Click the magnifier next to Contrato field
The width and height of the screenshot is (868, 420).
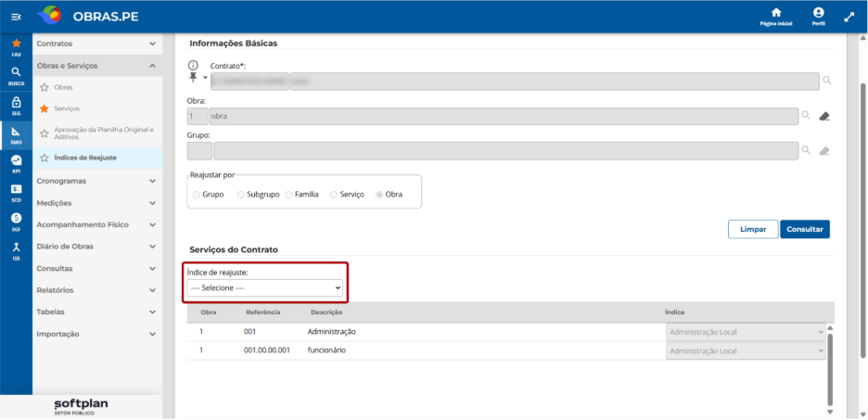click(827, 81)
